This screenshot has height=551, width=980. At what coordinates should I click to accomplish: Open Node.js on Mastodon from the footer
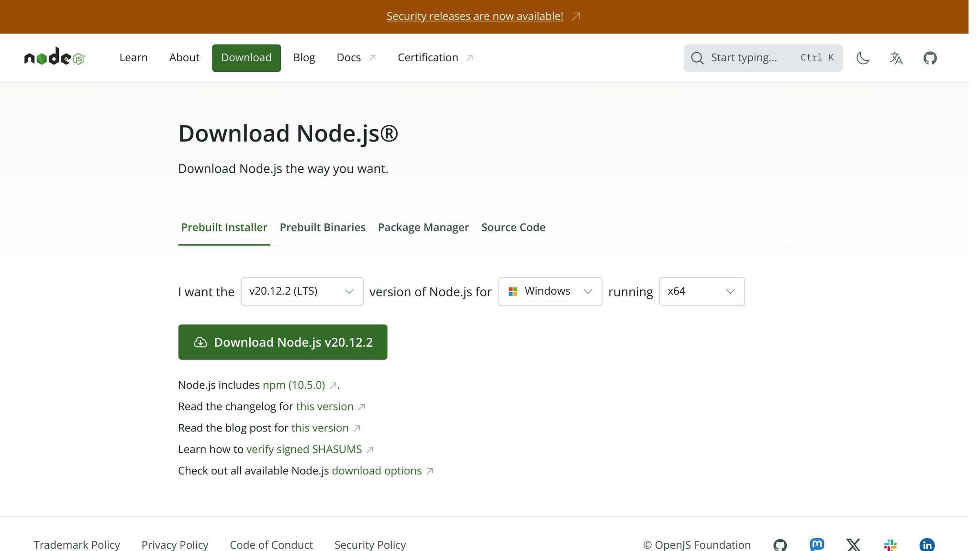817,544
